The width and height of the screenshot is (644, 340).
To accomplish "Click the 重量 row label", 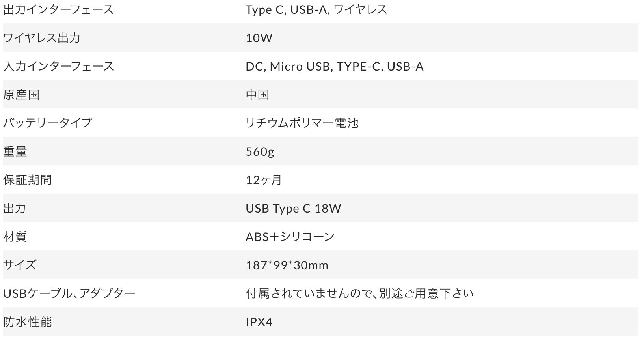I will coord(15,151).
